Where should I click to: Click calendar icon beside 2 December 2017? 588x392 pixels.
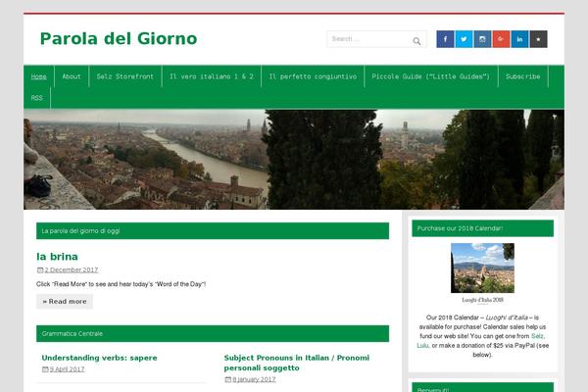40,269
